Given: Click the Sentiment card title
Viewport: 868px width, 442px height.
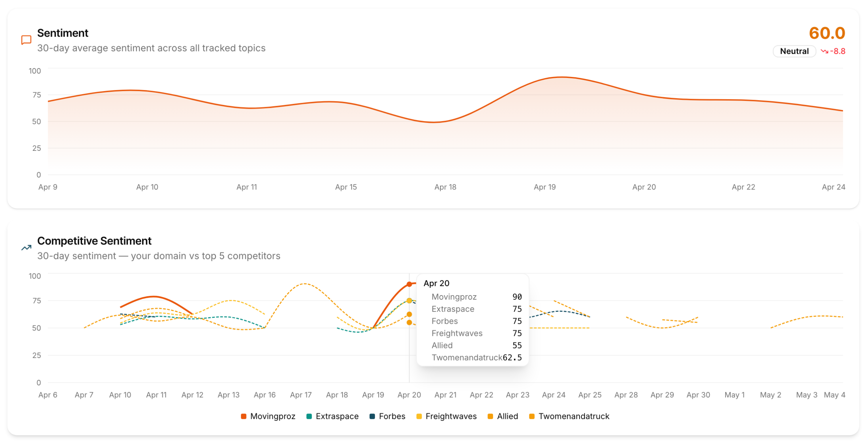Looking at the screenshot, I should click(x=63, y=33).
